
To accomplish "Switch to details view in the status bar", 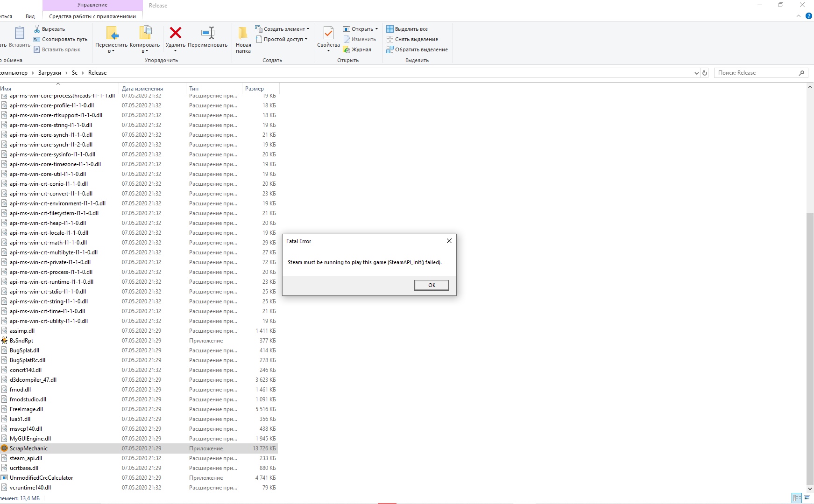I will tap(797, 498).
